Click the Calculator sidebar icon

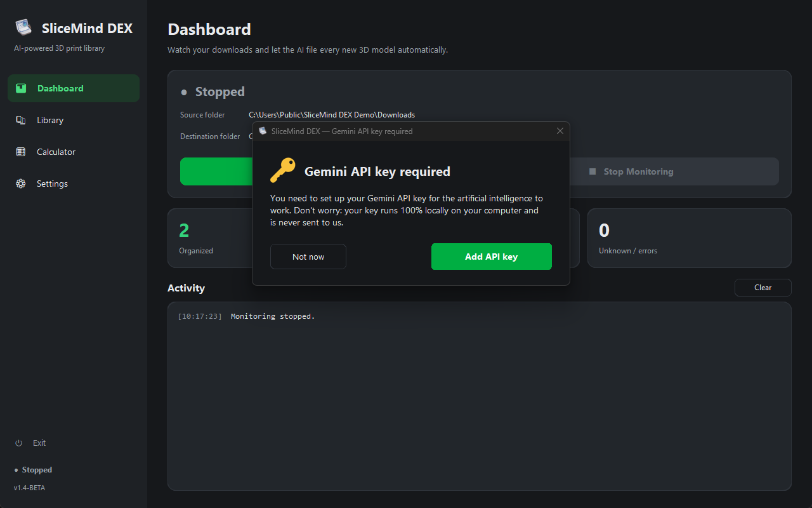[x=21, y=152]
